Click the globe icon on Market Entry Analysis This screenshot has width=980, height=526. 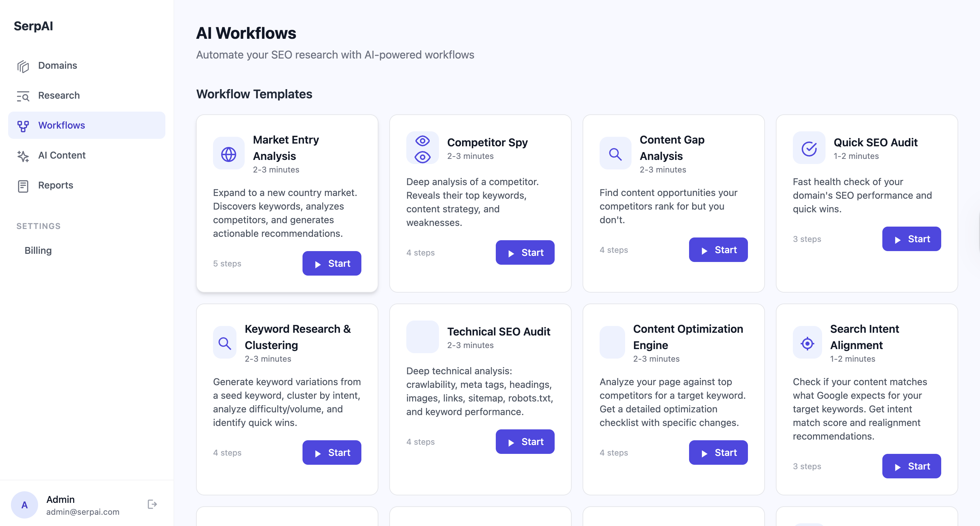coord(228,153)
